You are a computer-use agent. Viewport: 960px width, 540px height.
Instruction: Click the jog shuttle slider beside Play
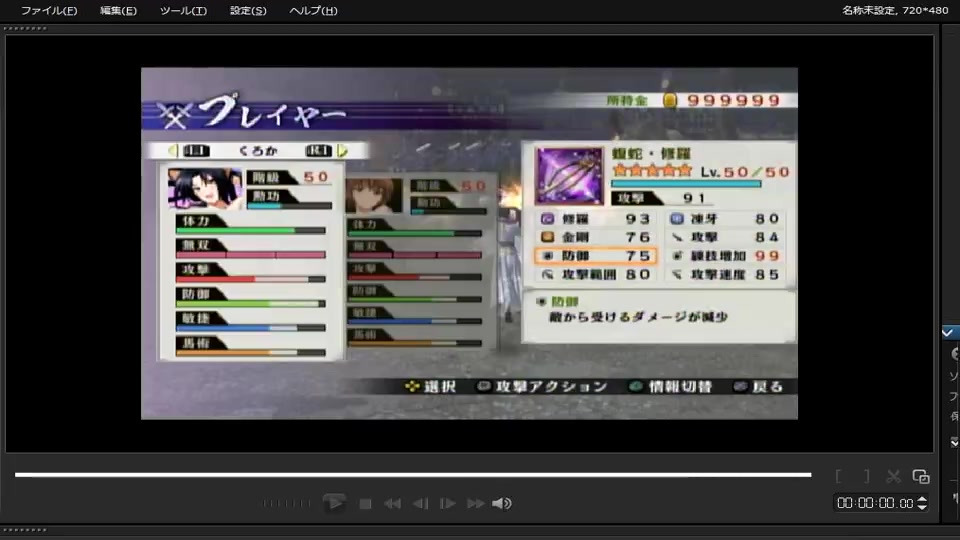coord(285,503)
